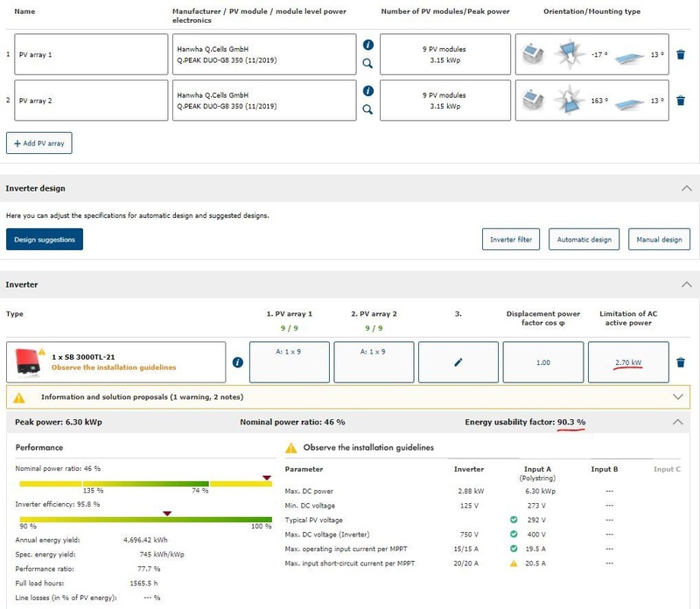
Task: Delete PV array 1 with trash icon
Action: coord(681,54)
